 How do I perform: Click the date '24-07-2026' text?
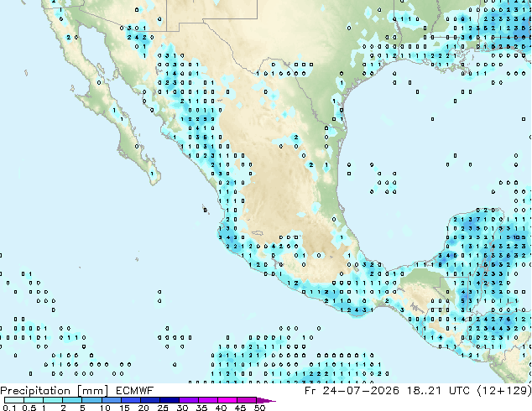[361, 391]
